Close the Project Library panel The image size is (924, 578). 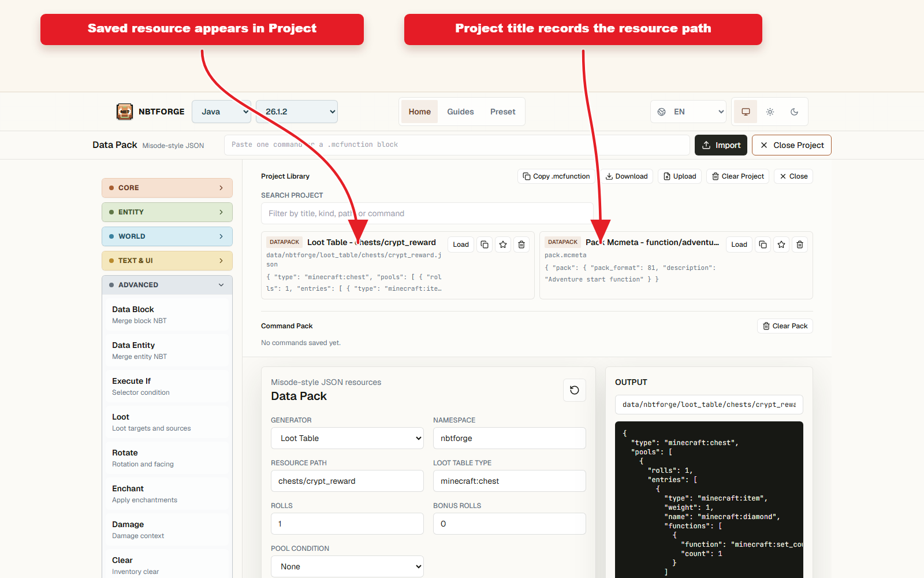click(793, 176)
